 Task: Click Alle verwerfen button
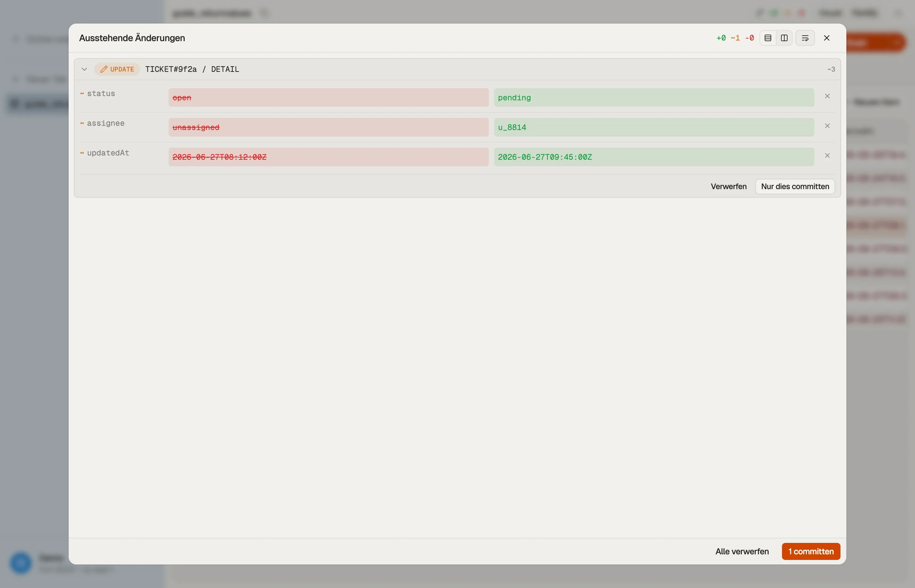742,551
